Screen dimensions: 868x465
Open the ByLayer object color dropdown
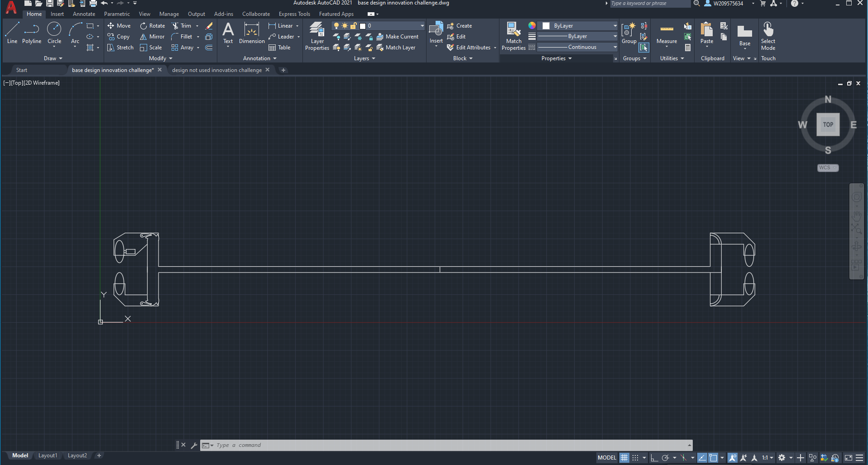tap(615, 26)
